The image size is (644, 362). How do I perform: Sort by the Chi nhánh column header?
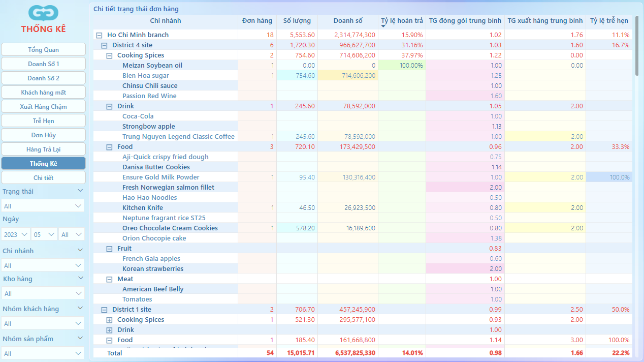(x=166, y=21)
